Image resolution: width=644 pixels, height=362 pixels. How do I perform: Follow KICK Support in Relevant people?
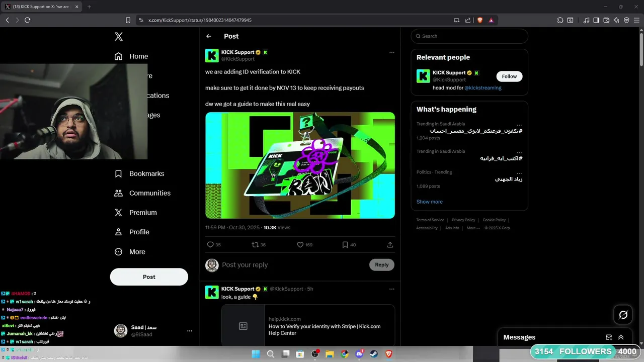pyautogui.click(x=509, y=76)
